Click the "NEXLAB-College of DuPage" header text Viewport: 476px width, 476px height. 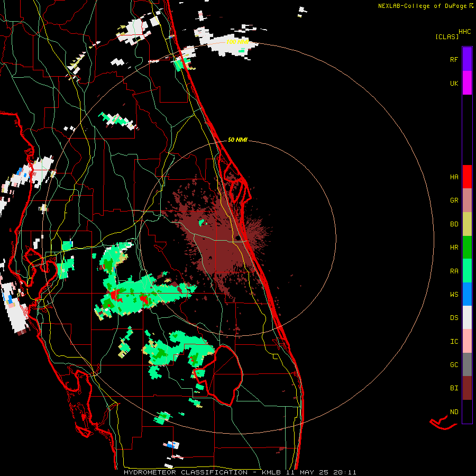tap(422, 6)
